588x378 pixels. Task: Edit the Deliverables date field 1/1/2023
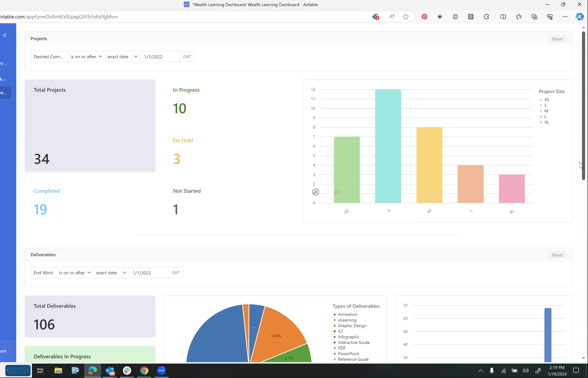149,273
